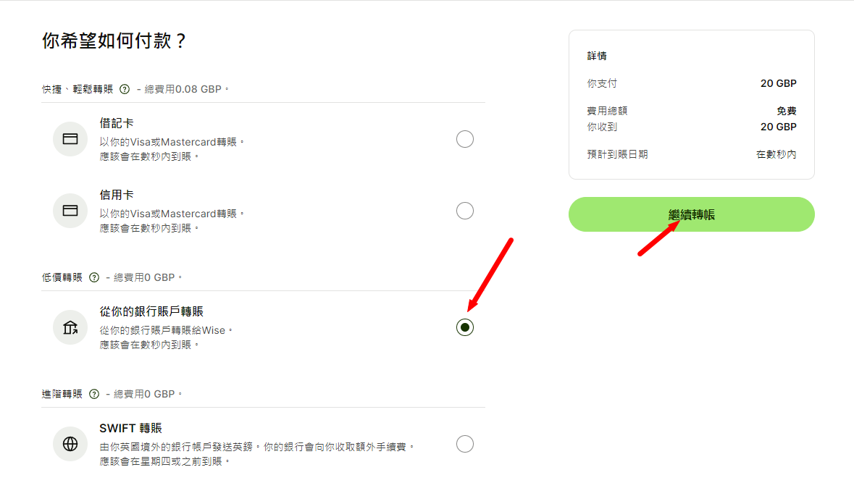Click the credit card icon beside 信用卡
Image resolution: width=854 pixels, height=504 pixels.
70,211
